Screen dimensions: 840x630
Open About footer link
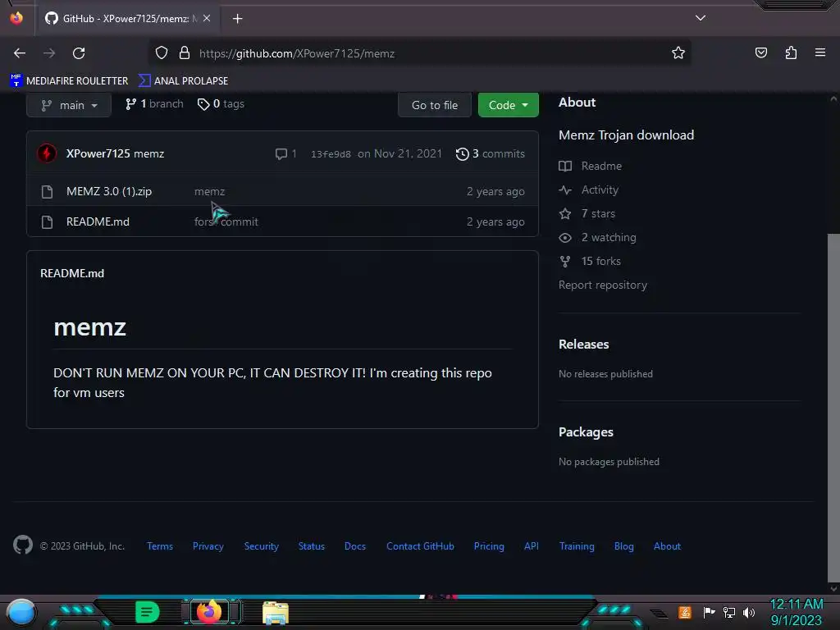click(x=667, y=546)
